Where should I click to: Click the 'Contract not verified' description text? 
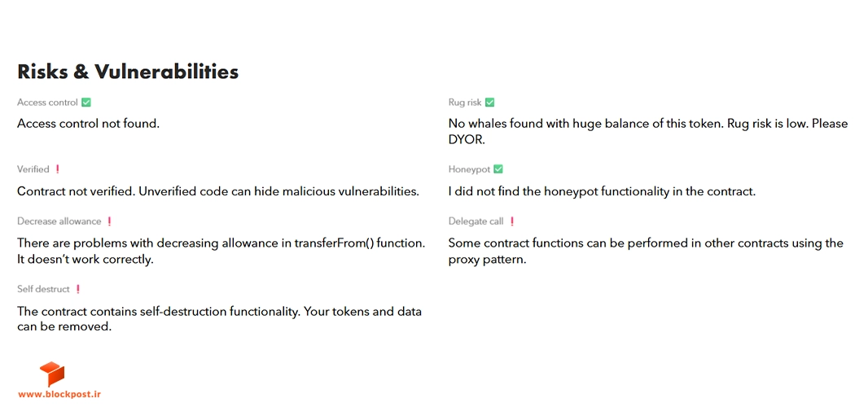[x=218, y=191]
